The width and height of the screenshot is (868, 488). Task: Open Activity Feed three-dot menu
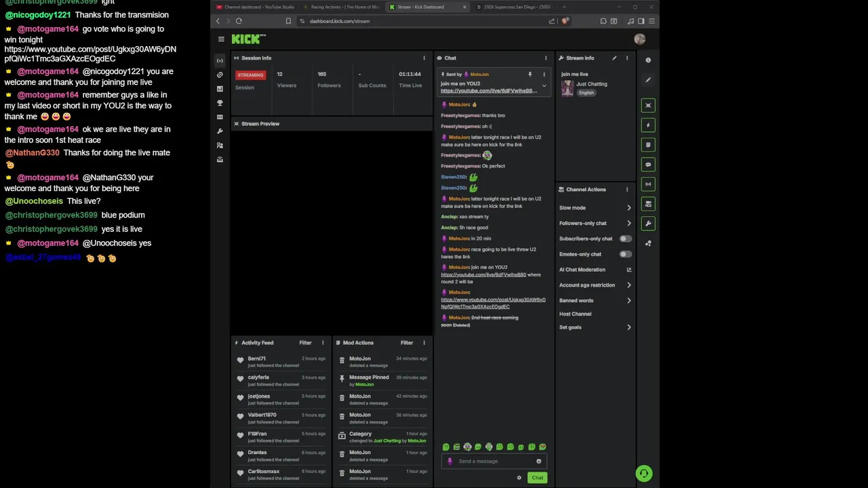coord(323,343)
